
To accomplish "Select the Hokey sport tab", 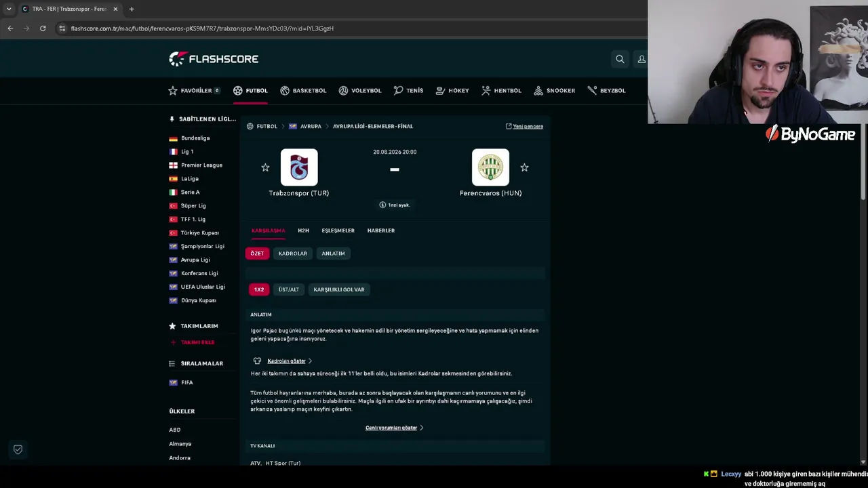I will [x=452, y=90].
